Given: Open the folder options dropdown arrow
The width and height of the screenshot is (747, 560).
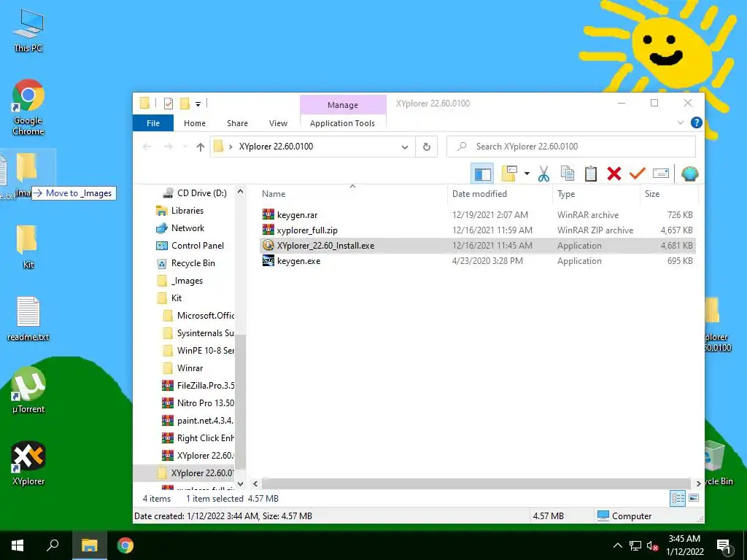Looking at the screenshot, I should (527, 174).
